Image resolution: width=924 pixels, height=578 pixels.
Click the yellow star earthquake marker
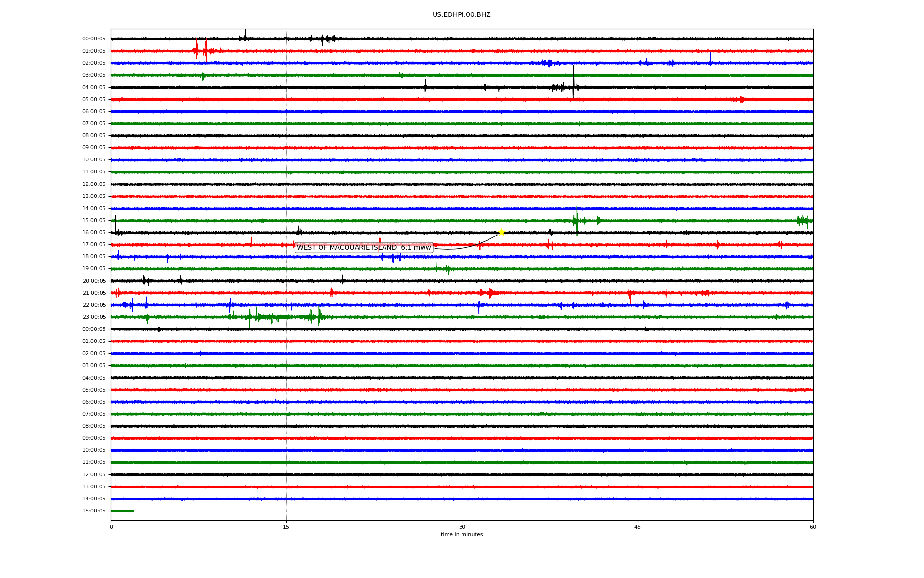(x=501, y=232)
